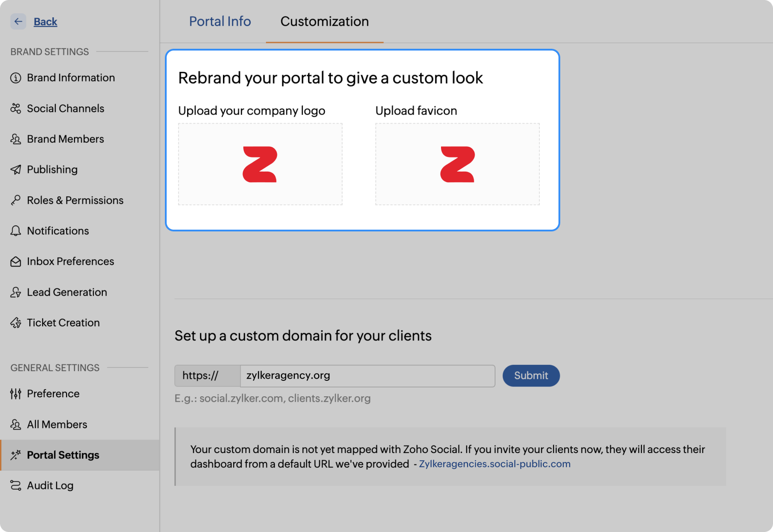773x532 pixels.
Task: Click the custom domain input field
Action: (x=367, y=376)
